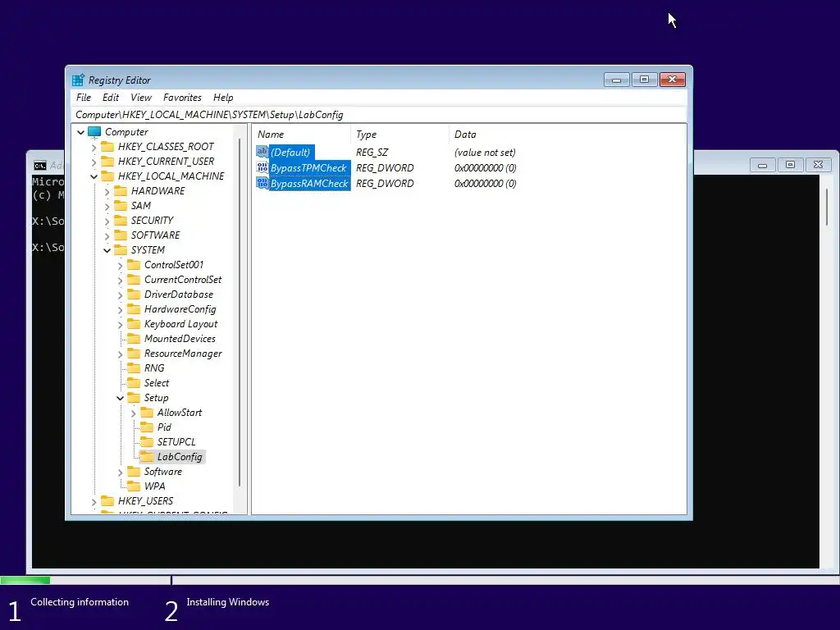Select the Software key under Setup
Image resolution: width=840 pixels, height=630 pixels.
click(x=163, y=472)
